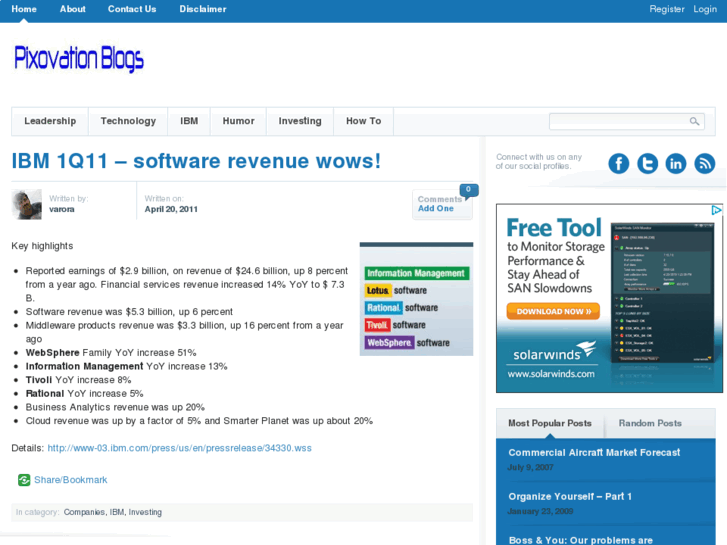Viewport: 727px width, 545px height.
Task: Select the Most Popular Posts tab
Action: [x=550, y=423]
